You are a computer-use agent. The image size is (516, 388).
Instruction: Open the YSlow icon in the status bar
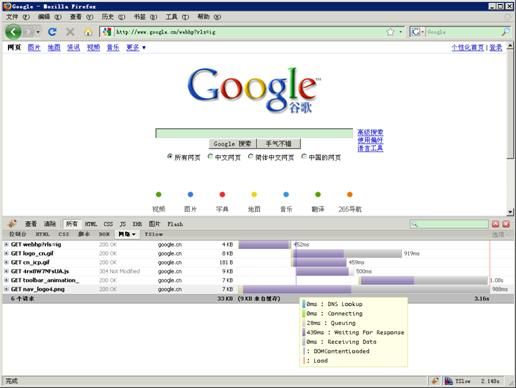[x=449, y=381]
